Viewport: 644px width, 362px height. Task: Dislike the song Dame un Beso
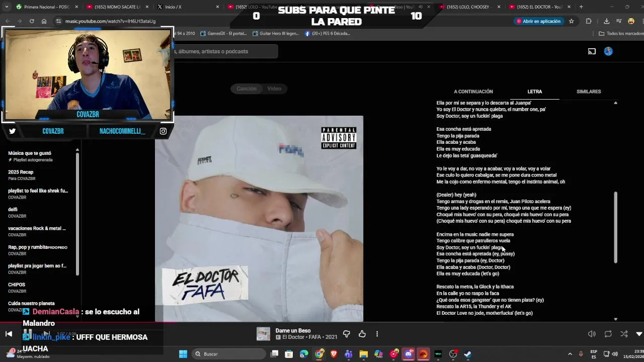click(346, 334)
